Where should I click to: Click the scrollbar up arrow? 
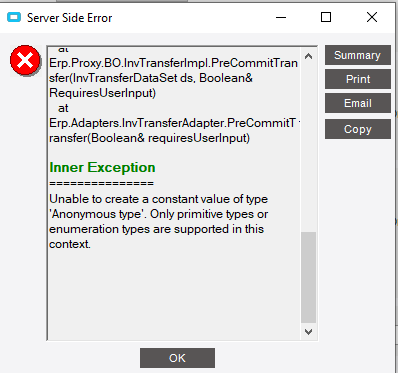[308, 56]
